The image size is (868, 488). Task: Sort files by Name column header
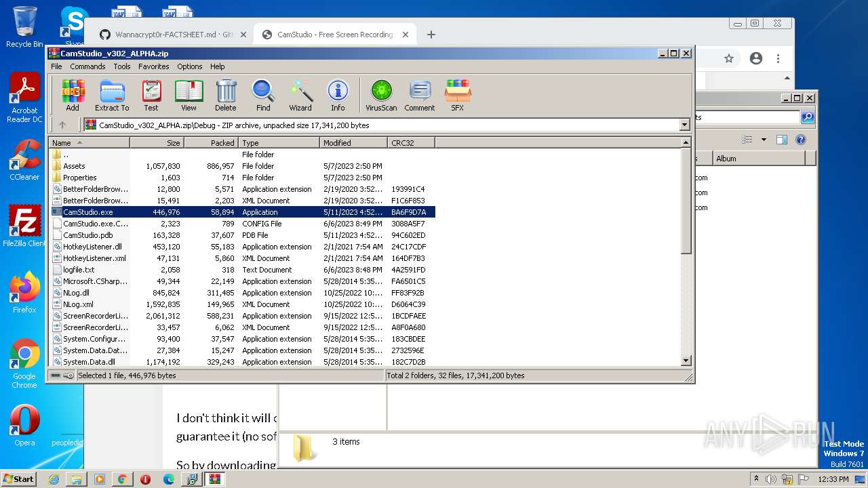tap(89, 143)
